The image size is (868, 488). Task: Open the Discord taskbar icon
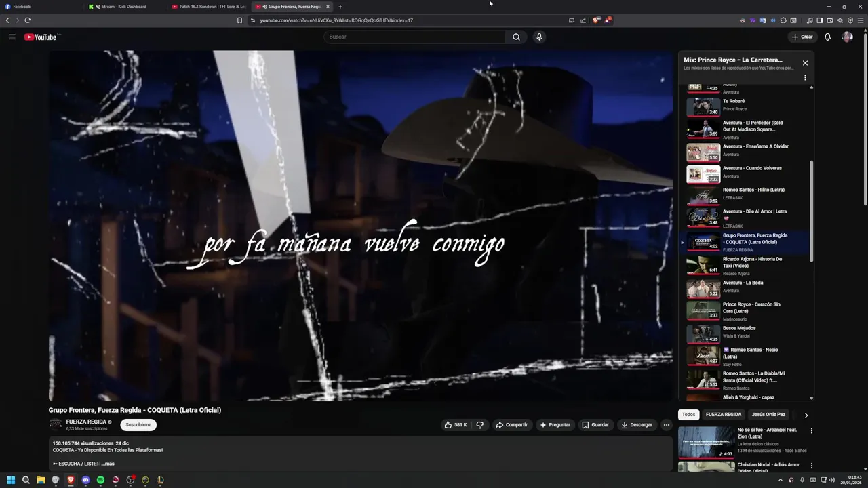[85, 480]
